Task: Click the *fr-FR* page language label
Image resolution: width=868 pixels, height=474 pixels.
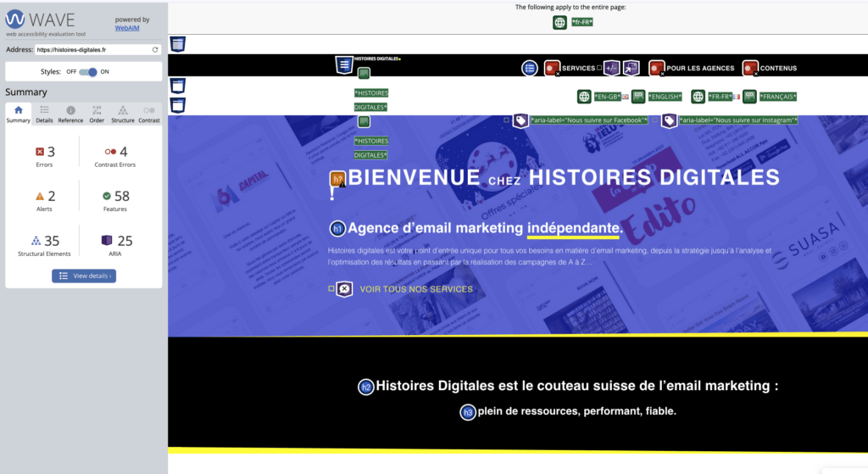Action: coord(581,23)
